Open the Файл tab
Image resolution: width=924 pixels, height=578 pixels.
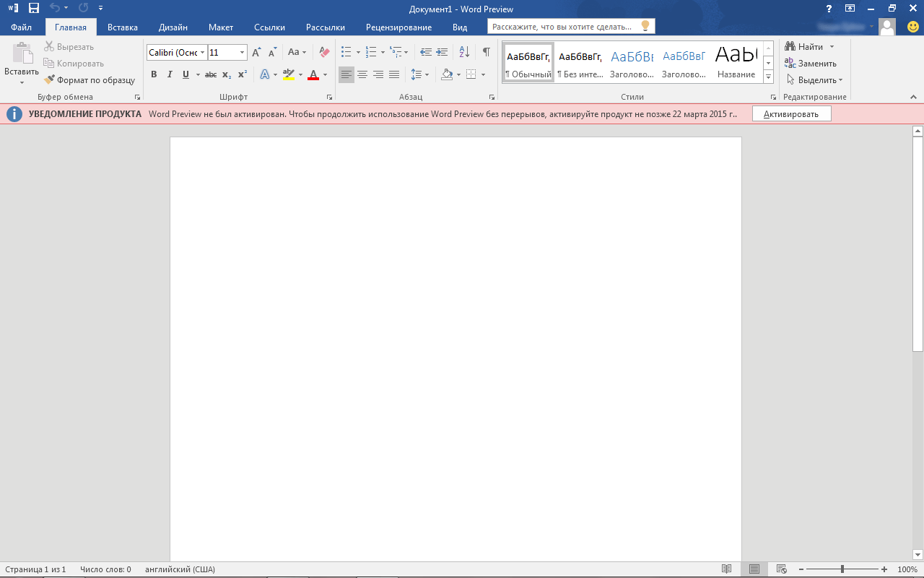click(21, 27)
